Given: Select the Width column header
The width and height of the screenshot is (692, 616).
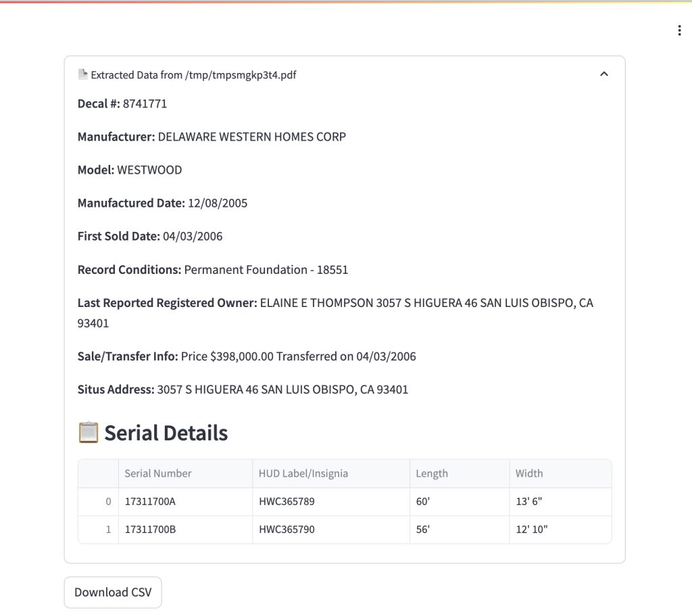Looking at the screenshot, I should (x=529, y=473).
